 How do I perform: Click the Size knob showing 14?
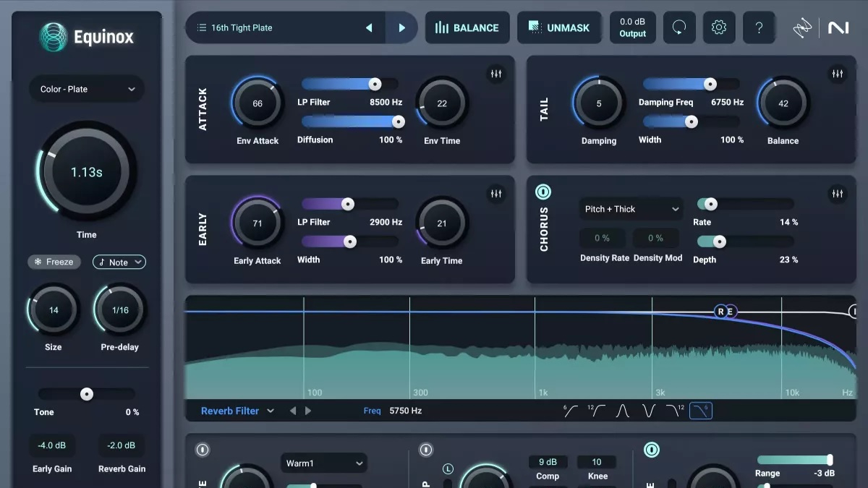pos(54,310)
